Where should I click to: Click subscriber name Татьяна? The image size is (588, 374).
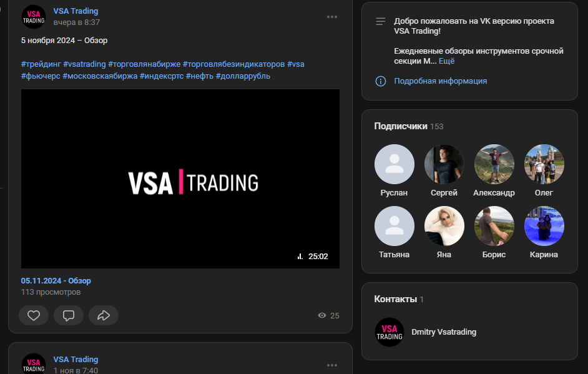click(x=394, y=255)
